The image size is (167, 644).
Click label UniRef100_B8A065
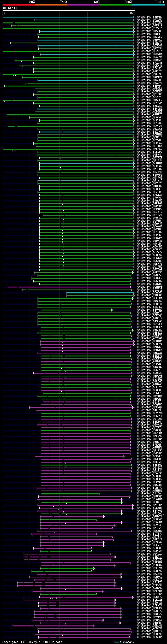(x=150, y=293)
